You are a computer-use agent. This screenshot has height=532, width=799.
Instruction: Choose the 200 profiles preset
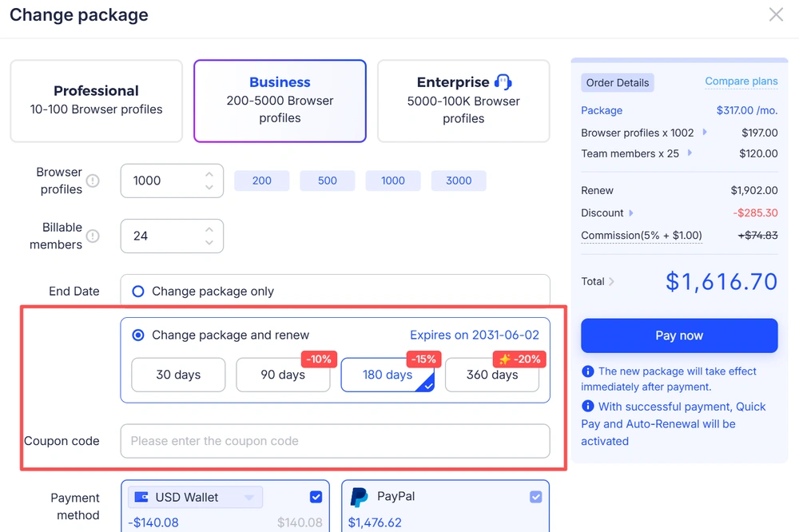pos(262,181)
